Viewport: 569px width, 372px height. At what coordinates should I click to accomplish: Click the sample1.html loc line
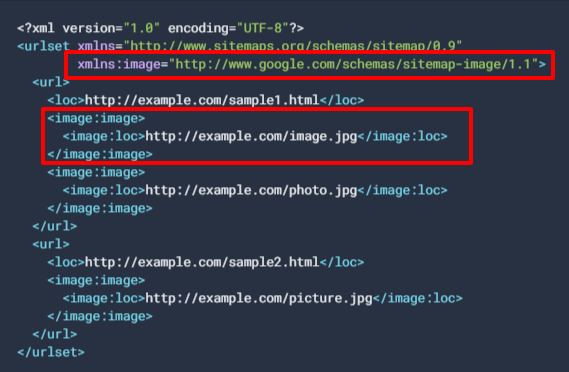pyautogui.click(x=206, y=100)
